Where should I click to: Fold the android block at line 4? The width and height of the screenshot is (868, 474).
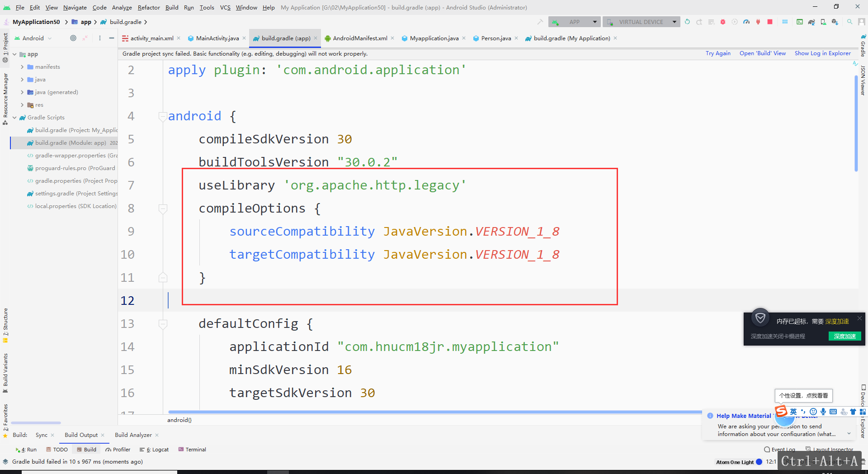point(163,117)
